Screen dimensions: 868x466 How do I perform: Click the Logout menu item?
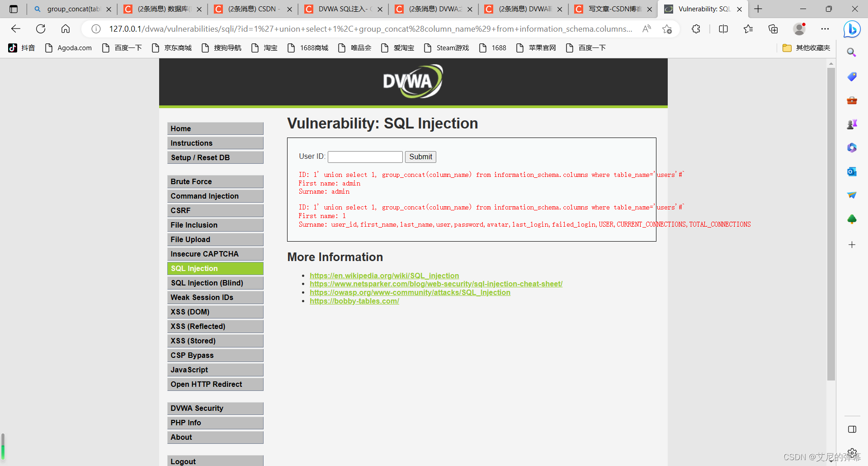215,461
